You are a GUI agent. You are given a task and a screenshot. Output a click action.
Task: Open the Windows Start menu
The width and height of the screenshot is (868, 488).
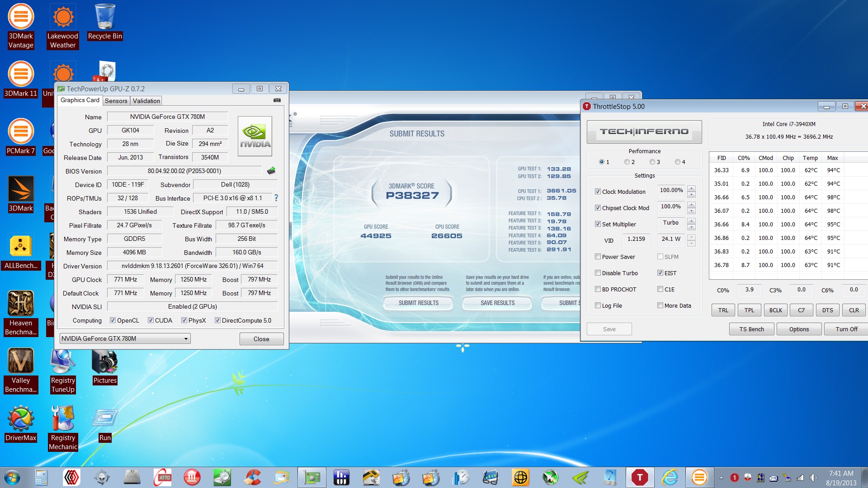pyautogui.click(x=12, y=477)
